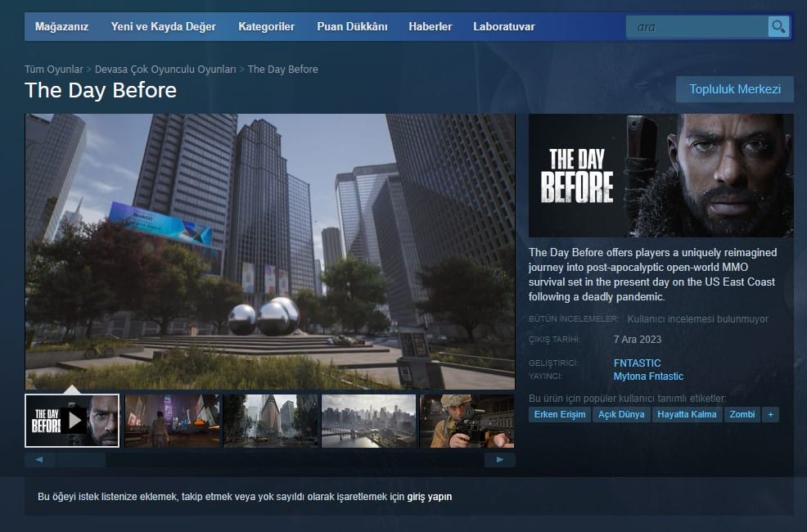
Task: Focus the 'ara' search input field
Action: (x=698, y=27)
